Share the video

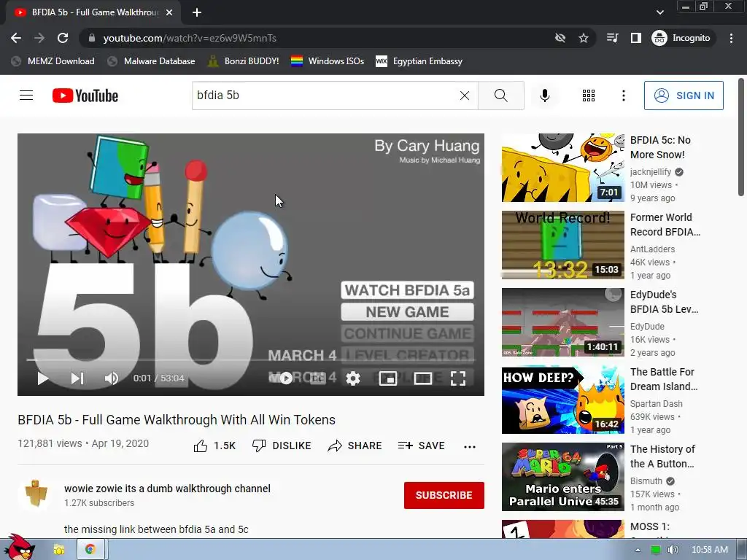[x=355, y=446]
